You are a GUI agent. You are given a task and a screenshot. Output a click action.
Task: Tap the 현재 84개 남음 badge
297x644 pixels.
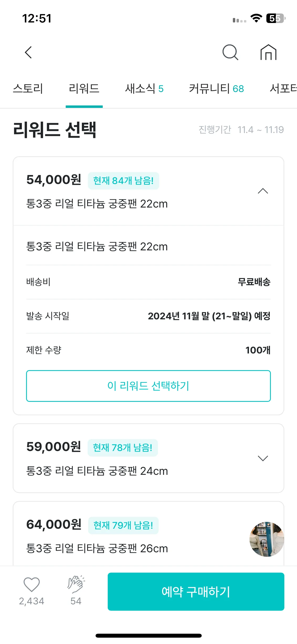click(124, 181)
